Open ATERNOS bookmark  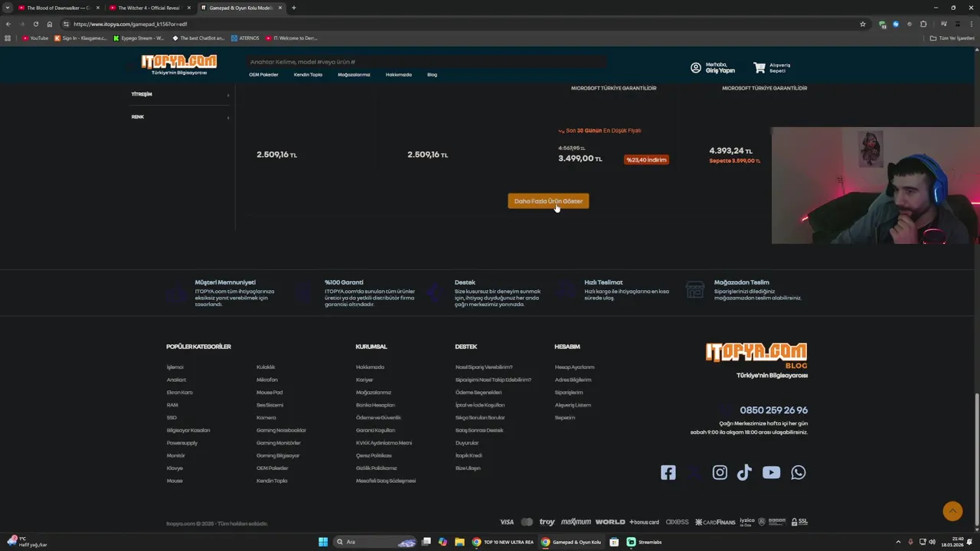[245, 37]
